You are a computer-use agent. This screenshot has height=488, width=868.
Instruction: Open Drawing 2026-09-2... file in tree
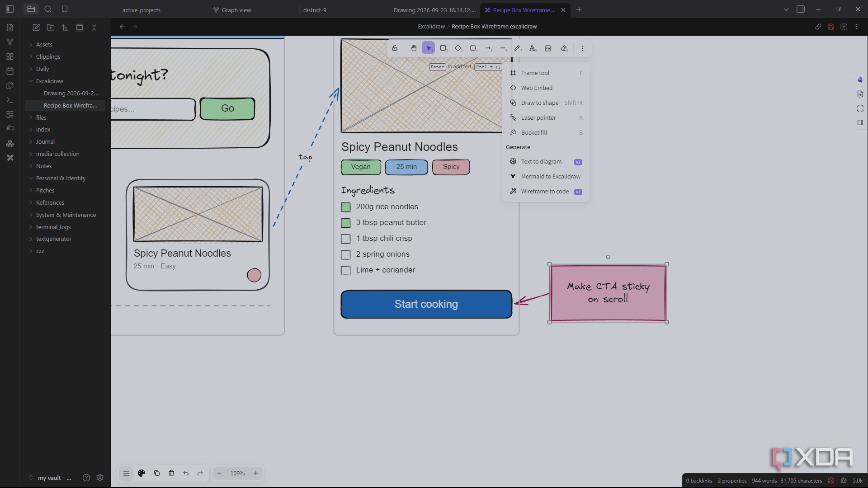pos(71,93)
